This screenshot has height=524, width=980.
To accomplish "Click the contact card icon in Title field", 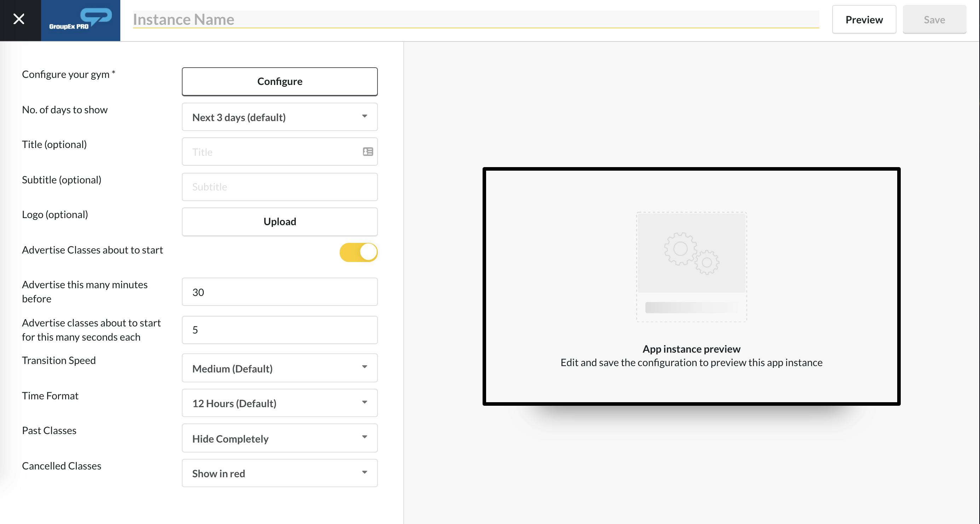I will [x=368, y=152].
